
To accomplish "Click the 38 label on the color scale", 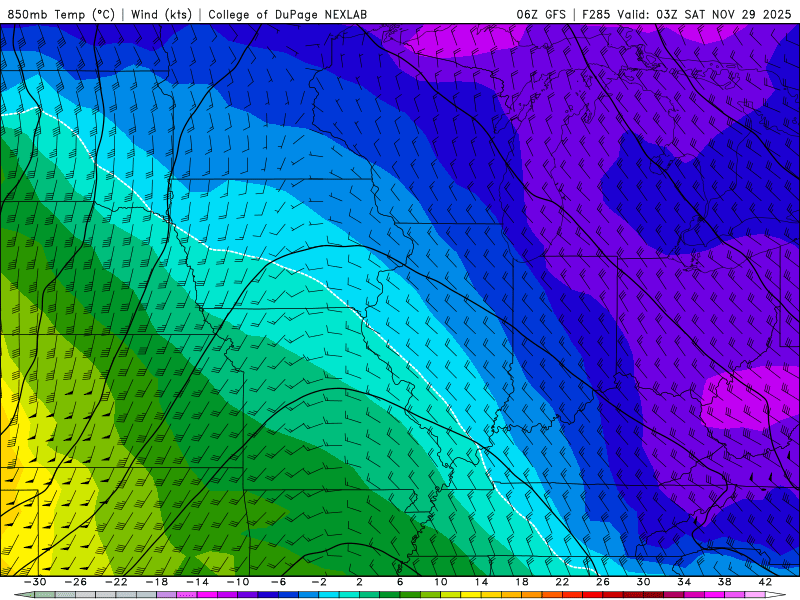I will point(724,582).
